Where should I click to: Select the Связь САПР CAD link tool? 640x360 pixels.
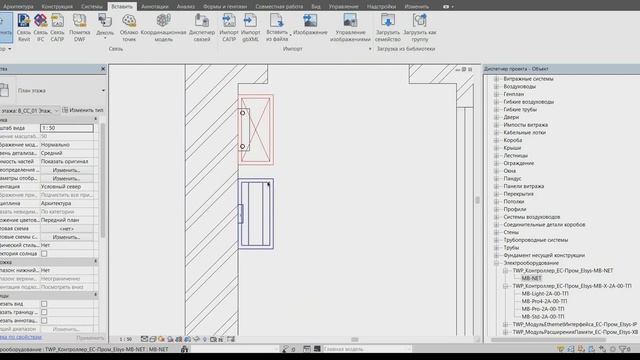[x=58, y=27]
